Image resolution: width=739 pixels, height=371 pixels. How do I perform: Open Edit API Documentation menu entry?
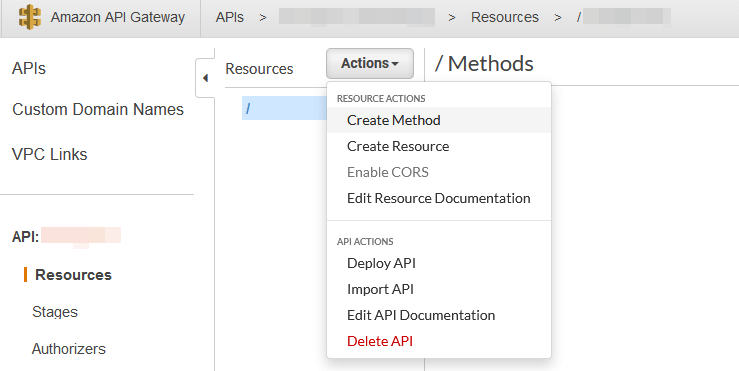(438, 315)
